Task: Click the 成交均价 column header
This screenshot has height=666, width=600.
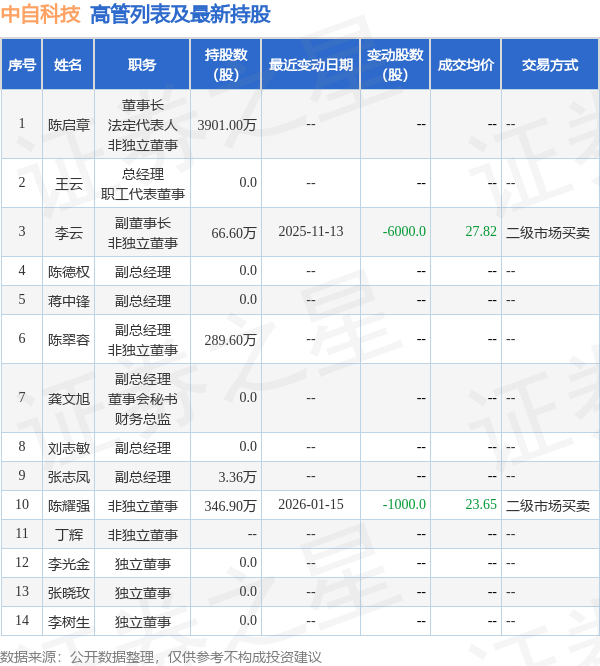Action: [x=465, y=65]
